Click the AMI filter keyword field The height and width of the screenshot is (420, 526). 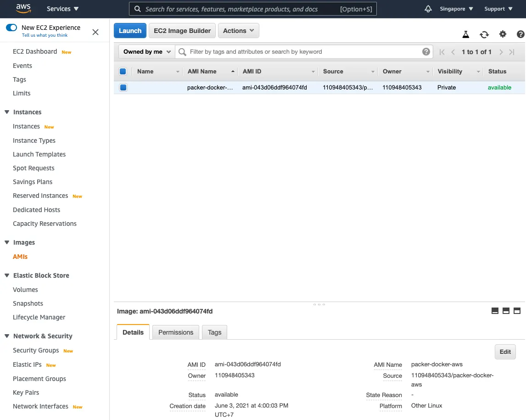pos(304,52)
